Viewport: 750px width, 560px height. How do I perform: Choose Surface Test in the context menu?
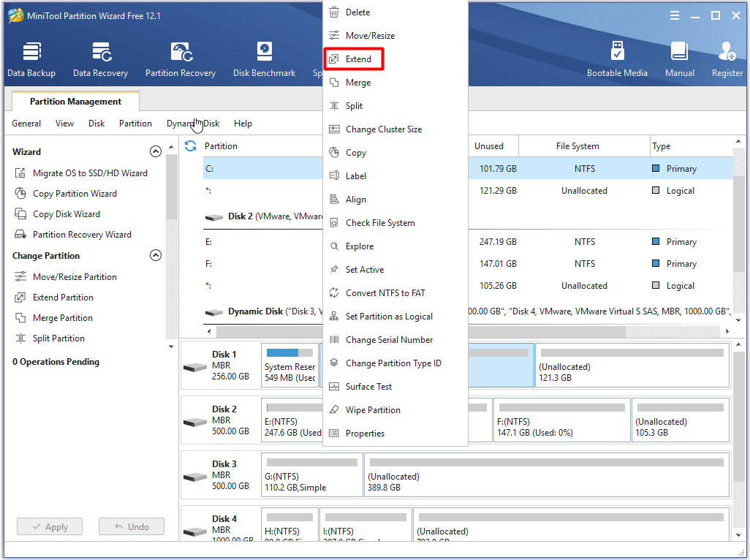(395, 387)
